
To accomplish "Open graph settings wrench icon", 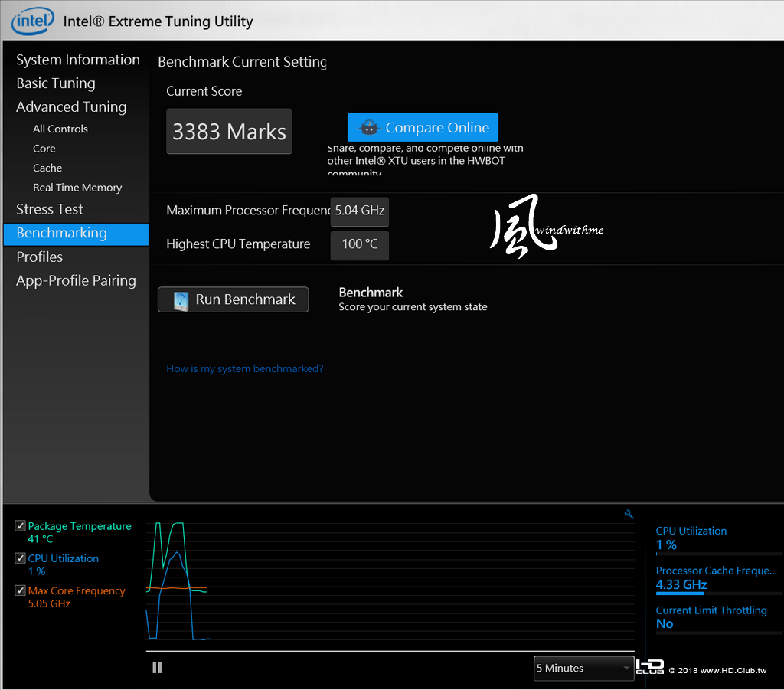I will [x=629, y=514].
